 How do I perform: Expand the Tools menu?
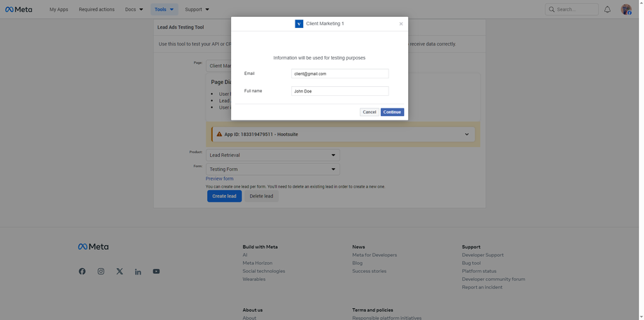[x=164, y=9]
